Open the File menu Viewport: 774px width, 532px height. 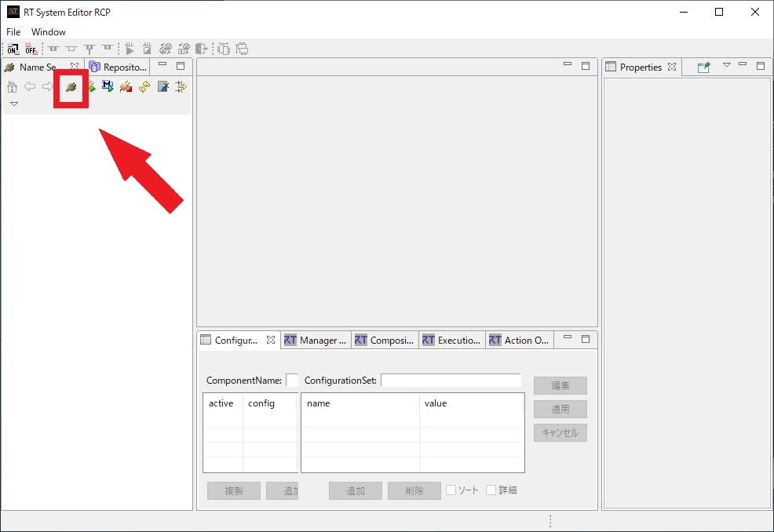[13, 32]
